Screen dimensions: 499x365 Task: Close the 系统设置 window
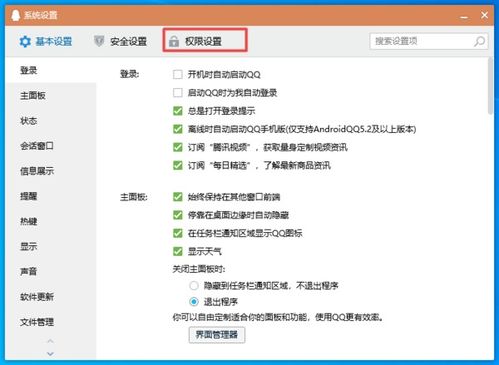(x=484, y=15)
